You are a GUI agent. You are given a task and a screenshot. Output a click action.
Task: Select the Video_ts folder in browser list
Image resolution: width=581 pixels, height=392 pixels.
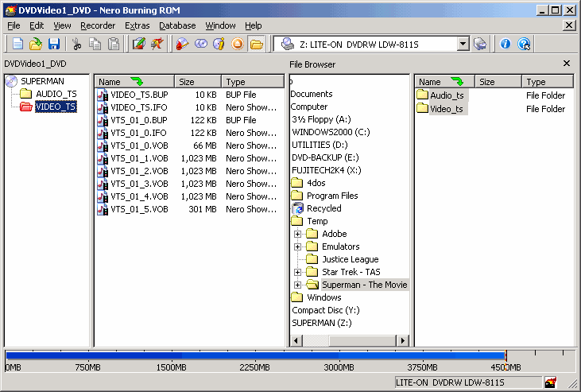coord(446,109)
